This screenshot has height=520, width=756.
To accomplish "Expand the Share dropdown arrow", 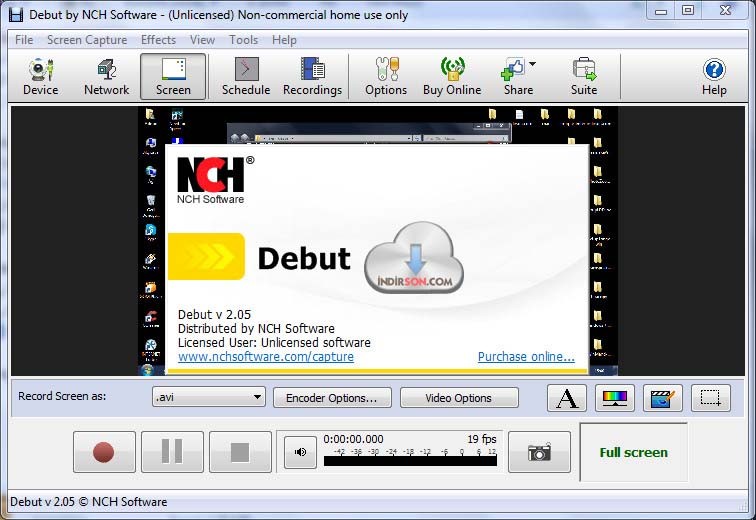I will click(x=533, y=64).
